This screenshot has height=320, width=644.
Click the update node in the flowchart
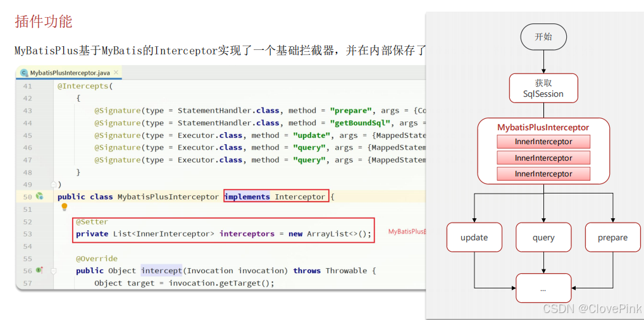pos(474,237)
